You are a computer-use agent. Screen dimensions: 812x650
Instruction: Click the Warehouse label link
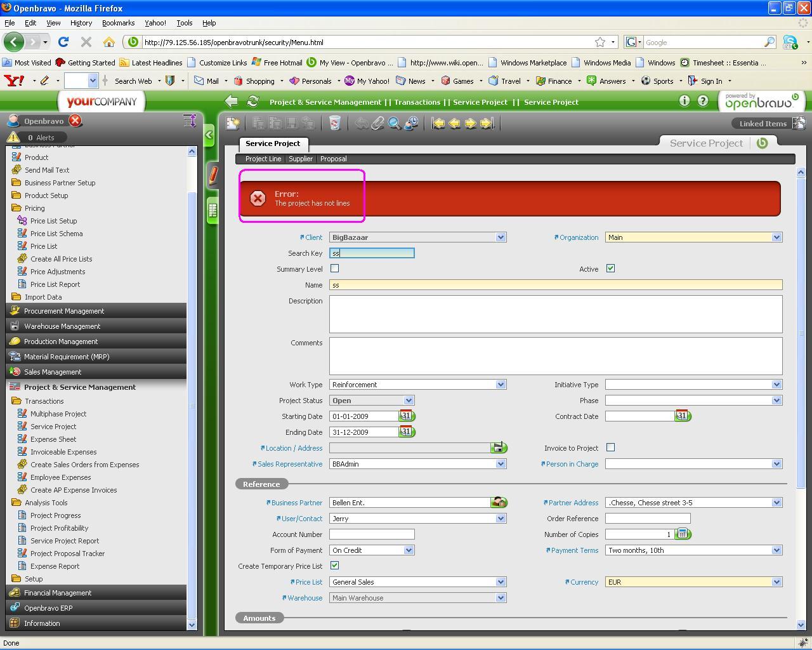pos(304,598)
